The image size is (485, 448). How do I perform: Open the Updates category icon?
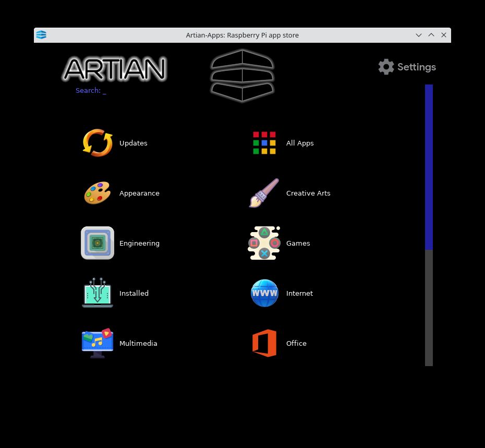click(98, 143)
